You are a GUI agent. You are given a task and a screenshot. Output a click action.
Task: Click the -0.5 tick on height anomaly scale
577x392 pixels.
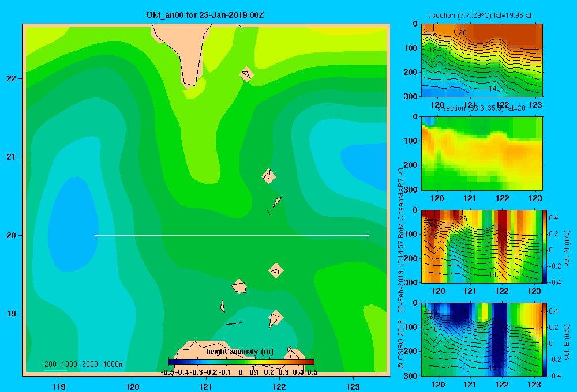coord(167,372)
